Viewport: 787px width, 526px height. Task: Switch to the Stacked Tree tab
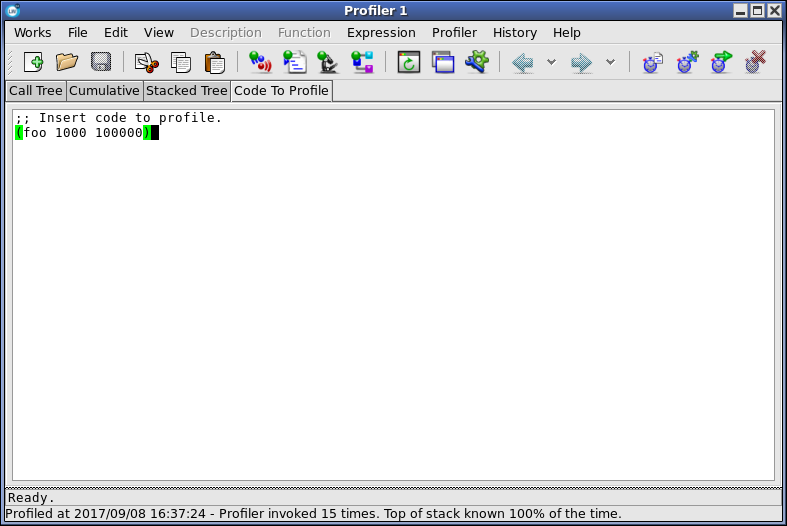187,91
